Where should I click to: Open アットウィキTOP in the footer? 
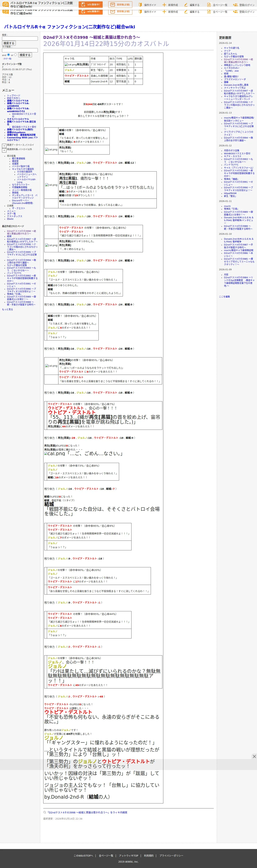click(x=128, y=856)
